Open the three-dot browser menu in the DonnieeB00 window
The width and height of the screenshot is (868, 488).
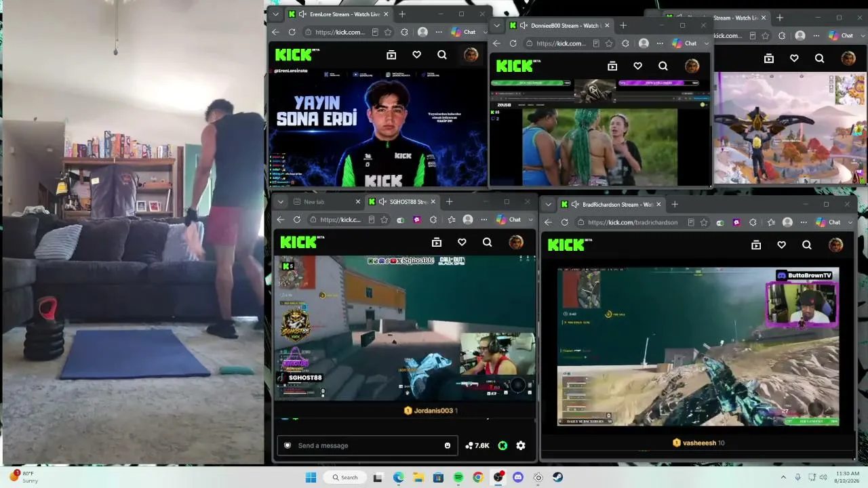click(660, 43)
